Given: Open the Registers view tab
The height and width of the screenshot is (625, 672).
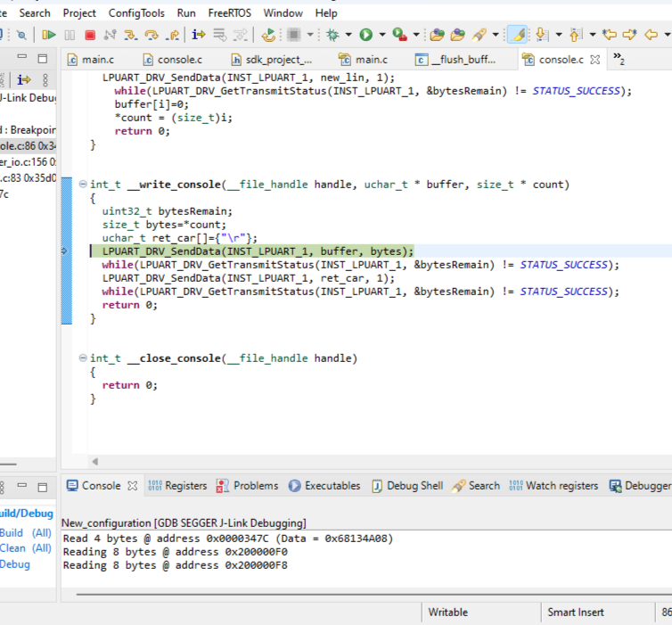Looking at the screenshot, I should point(177,486).
